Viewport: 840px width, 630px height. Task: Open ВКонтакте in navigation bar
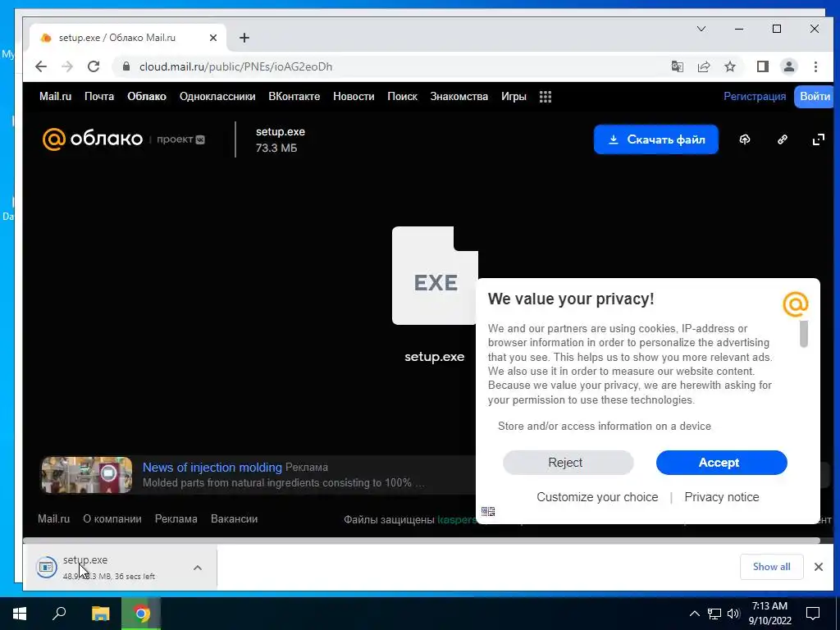coord(294,97)
